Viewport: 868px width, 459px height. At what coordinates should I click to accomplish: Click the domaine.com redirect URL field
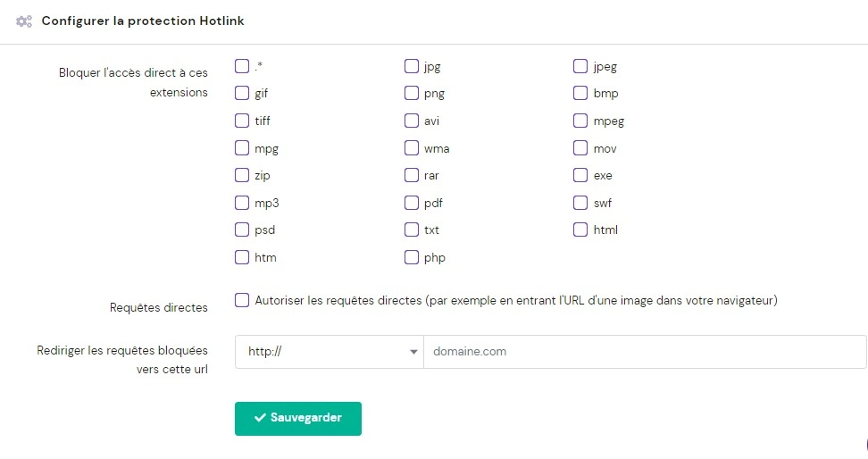tap(644, 352)
